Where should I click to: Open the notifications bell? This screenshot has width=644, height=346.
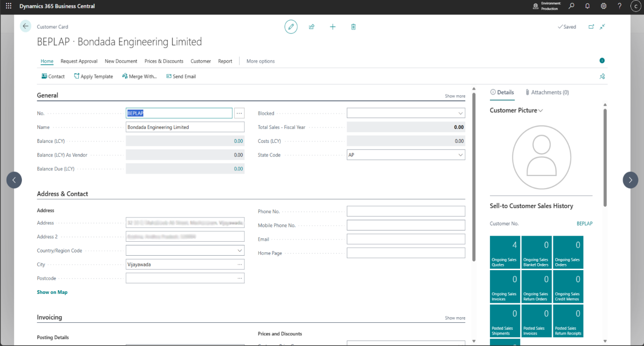click(588, 6)
